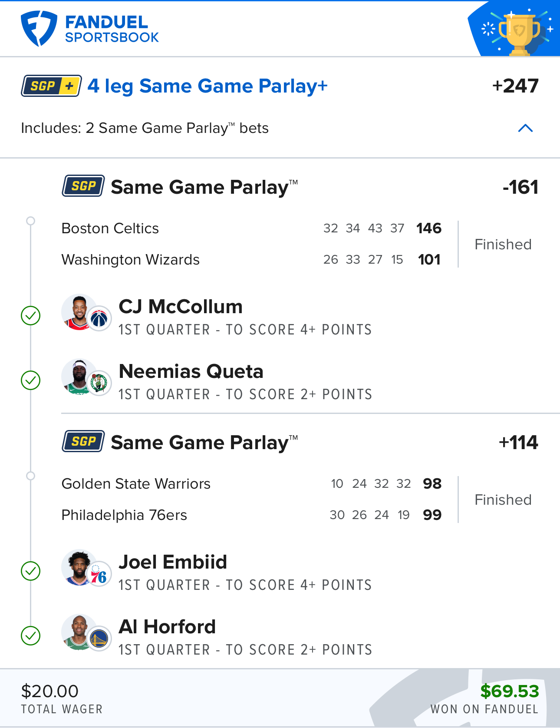Viewport: 560px width, 728px height.
Task: Click the FanDuel Sportsbook shield logo
Action: point(39,28)
